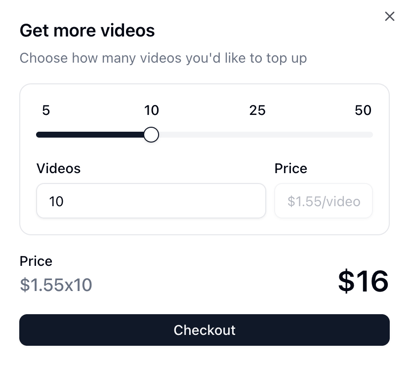Choose the 50 videos tick label
The image size is (411, 365).
coord(363,110)
